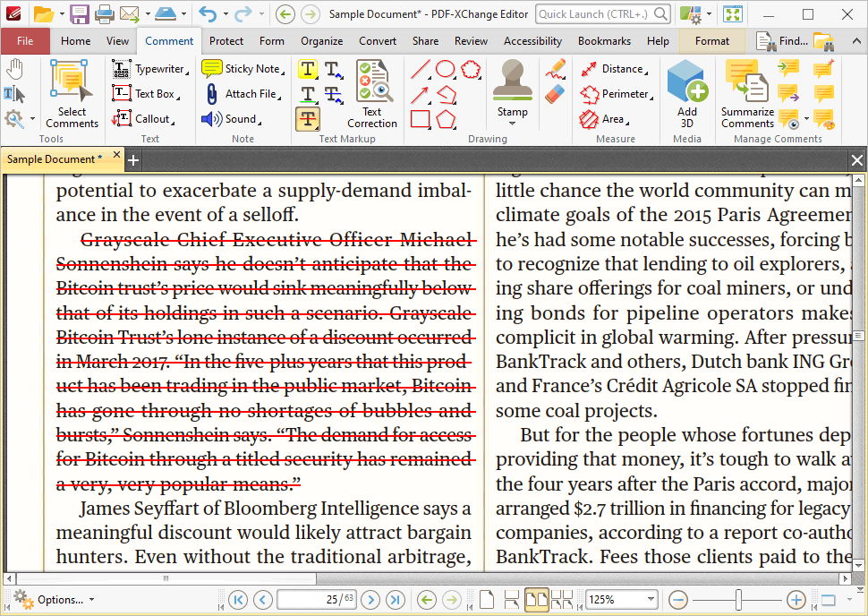
Task: Click the Select Comments tool
Action: pyautogui.click(x=72, y=94)
